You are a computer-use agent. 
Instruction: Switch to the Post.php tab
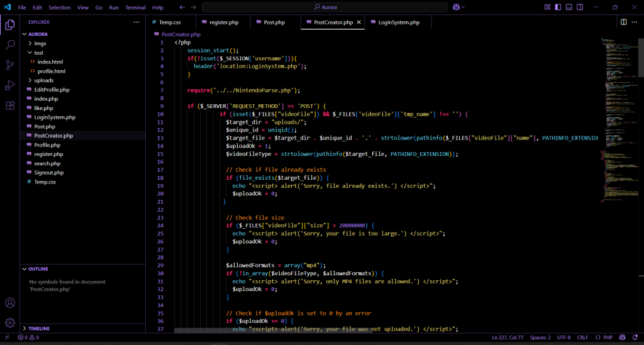[x=274, y=22]
